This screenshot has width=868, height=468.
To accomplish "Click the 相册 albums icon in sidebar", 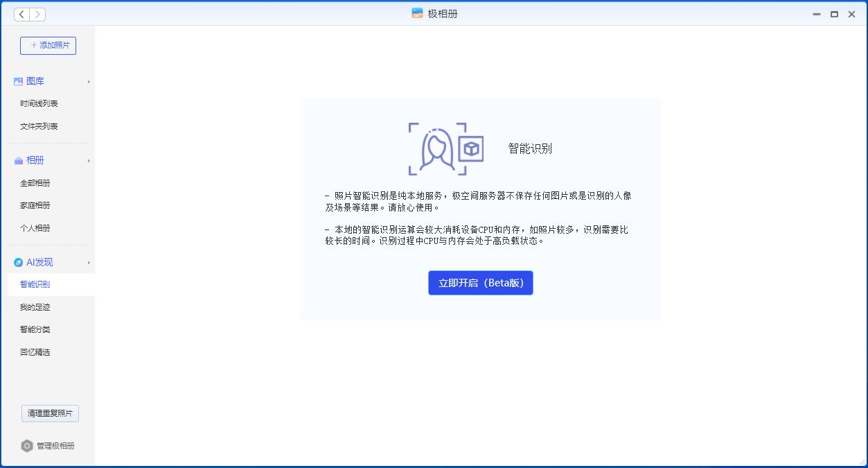I will click(18, 160).
